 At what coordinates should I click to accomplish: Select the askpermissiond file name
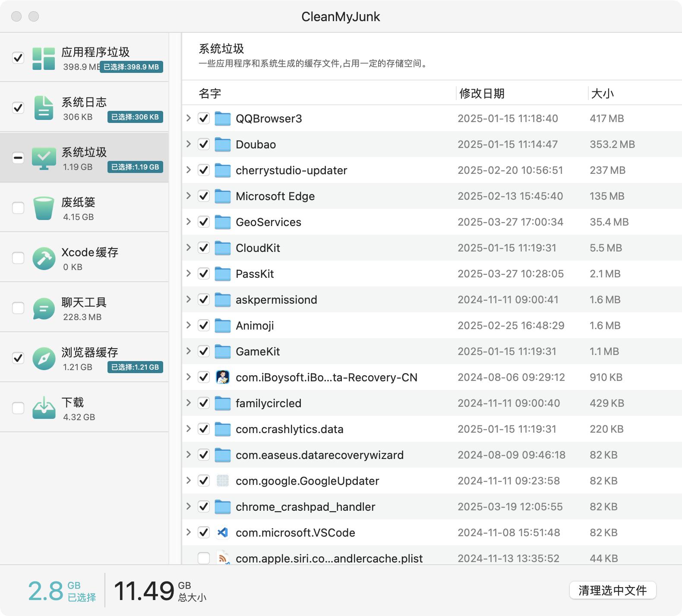(276, 300)
